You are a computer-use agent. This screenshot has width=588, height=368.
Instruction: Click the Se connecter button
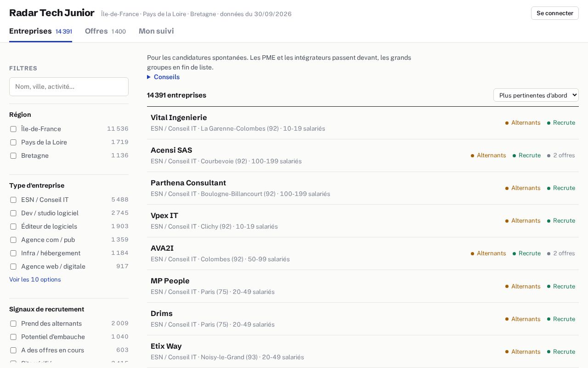click(x=554, y=13)
